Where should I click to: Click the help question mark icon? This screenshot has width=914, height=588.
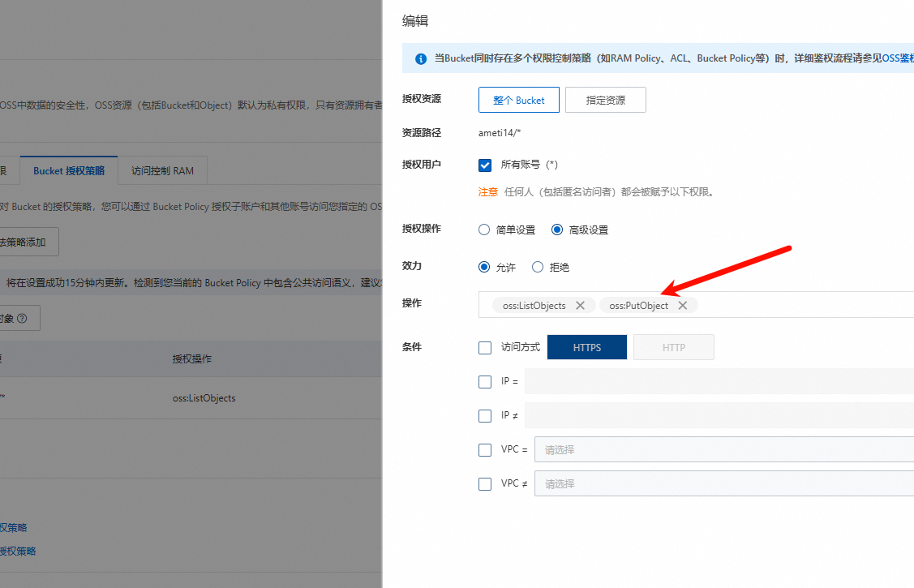(22, 319)
